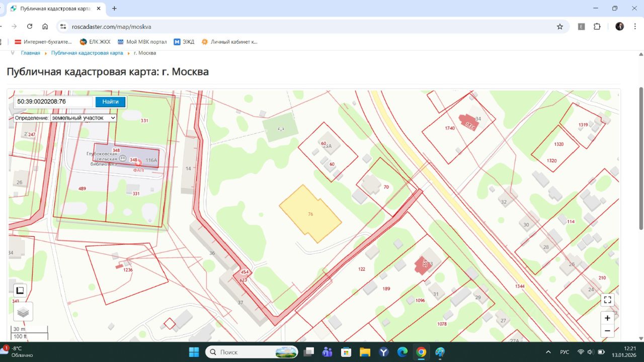Bookmark this page with the star icon

tap(560, 27)
